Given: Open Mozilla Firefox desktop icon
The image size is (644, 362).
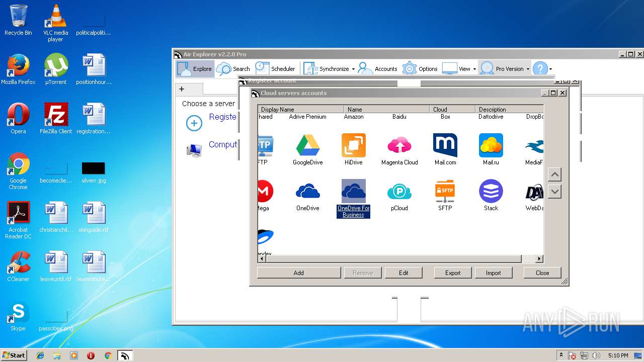Looking at the screenshot, I should click(x=18, y=69).
